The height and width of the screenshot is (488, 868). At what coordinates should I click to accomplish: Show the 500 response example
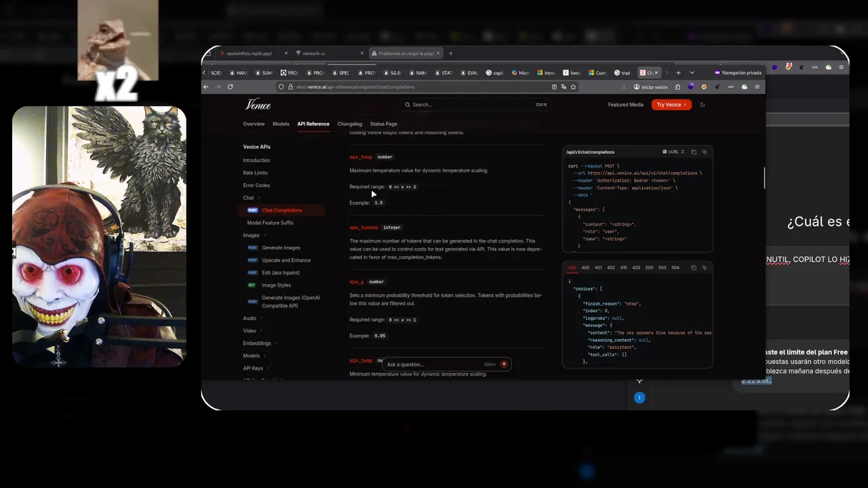click(x=649, y=268)
